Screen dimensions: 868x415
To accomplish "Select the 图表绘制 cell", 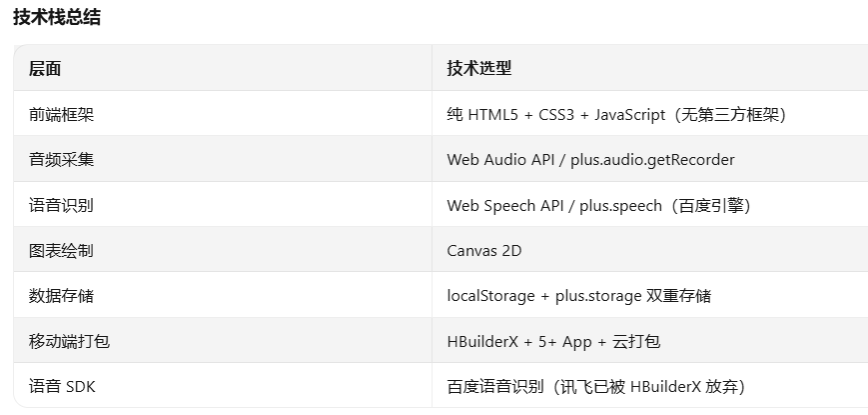I will pos(62,251).
